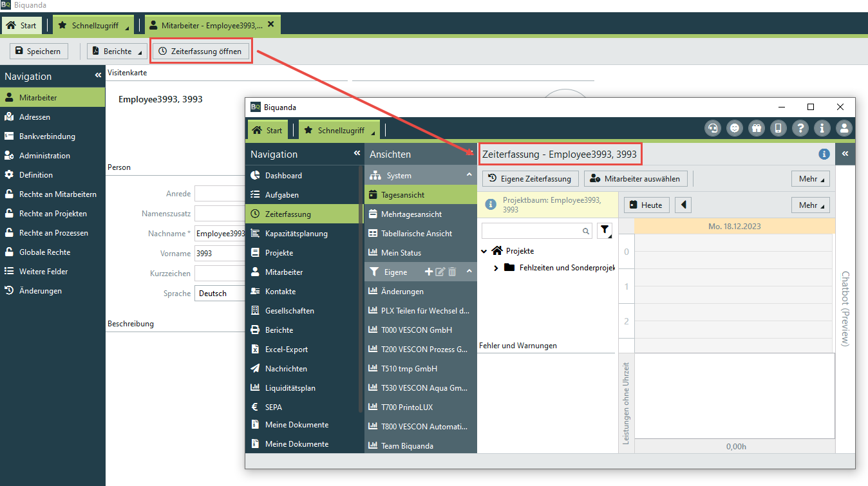868x486 pixels.
Task: Open Administration in back window navigation
Action: [x=53, y=156]
